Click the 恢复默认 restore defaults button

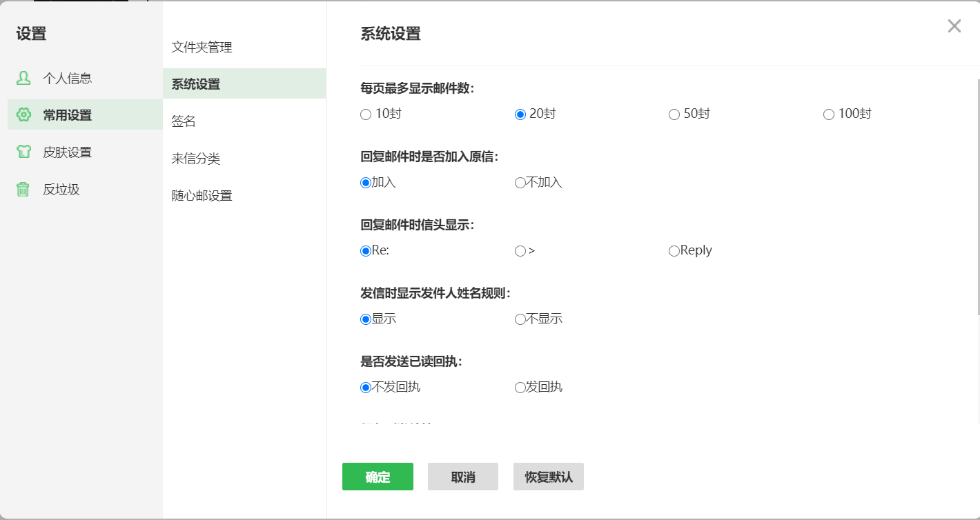coord(548,477)
